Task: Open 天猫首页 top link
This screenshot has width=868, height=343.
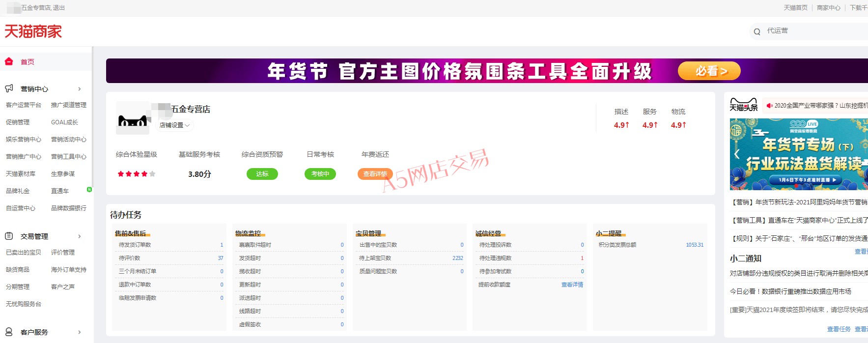Action: click(x=795, y=8)
